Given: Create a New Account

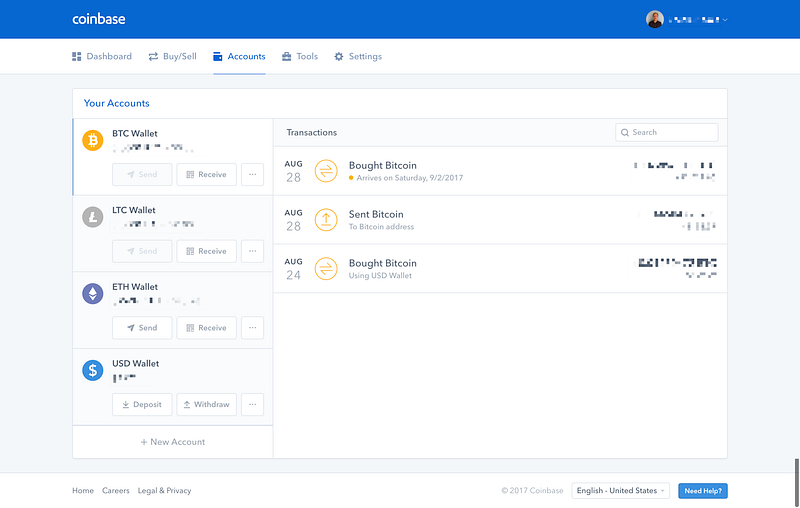Looking at the screenshot, I should pos(172,442).
